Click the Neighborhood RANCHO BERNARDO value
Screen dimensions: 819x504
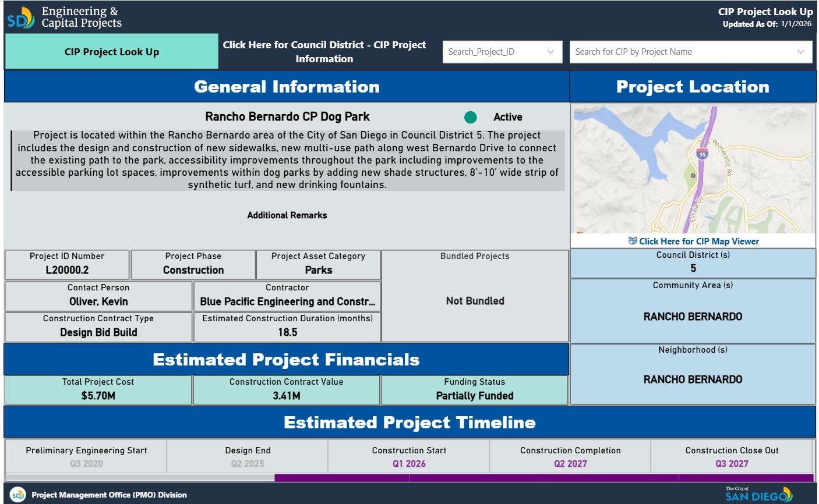tap(693, 379)
